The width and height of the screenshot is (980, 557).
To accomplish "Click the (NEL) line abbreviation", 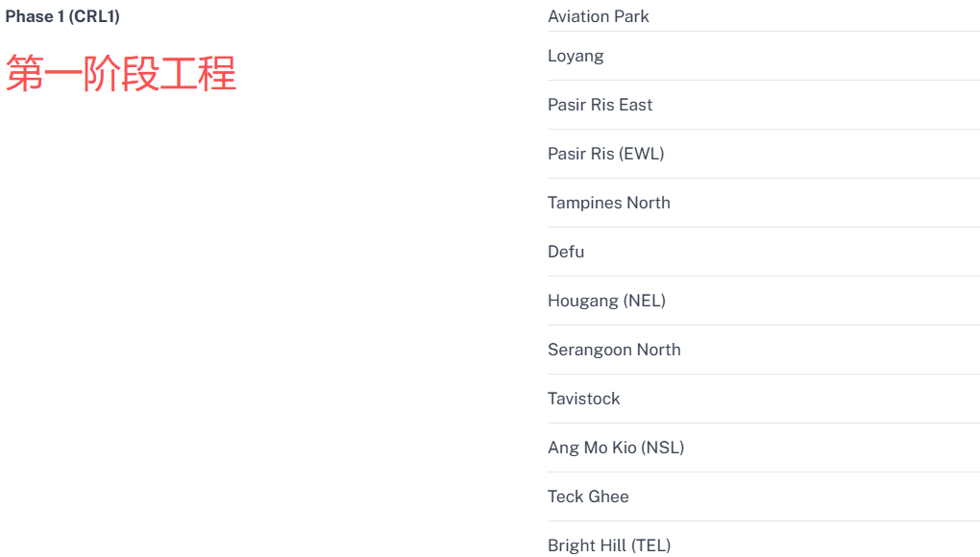I will pos(645,301).
